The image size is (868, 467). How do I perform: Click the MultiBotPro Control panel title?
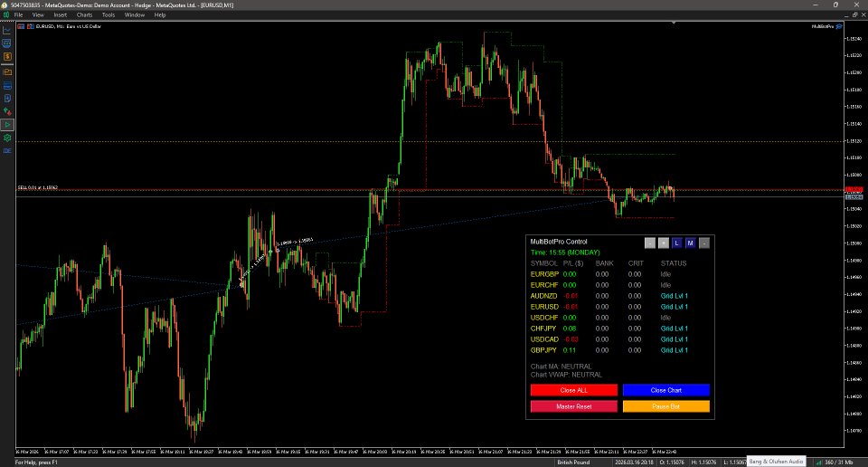click(x=559, y=242)
